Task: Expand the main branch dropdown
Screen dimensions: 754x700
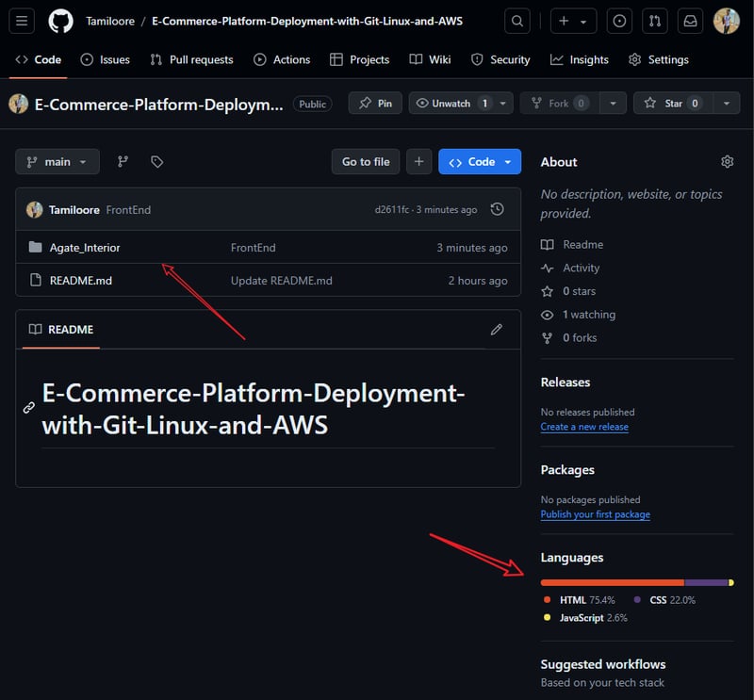Action: [x=57, y=162]
